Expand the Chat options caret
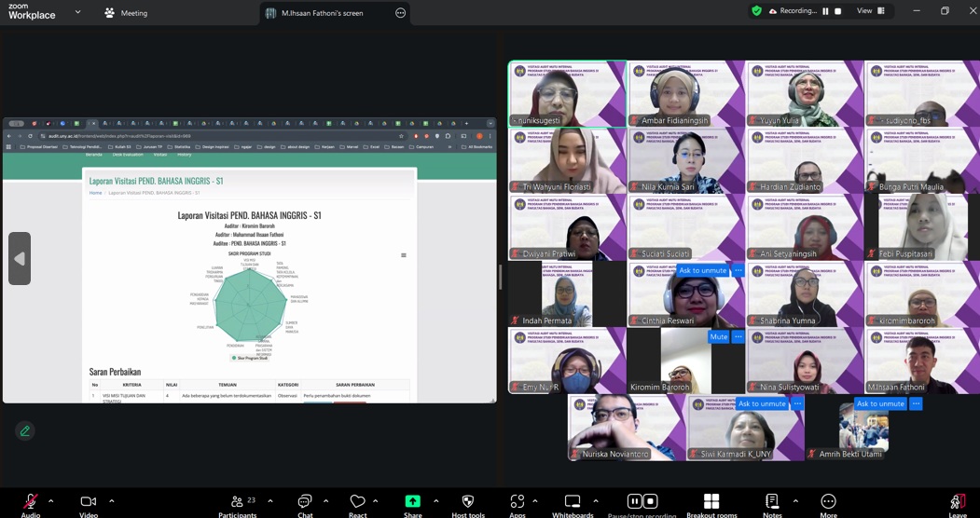 [325, 500]
